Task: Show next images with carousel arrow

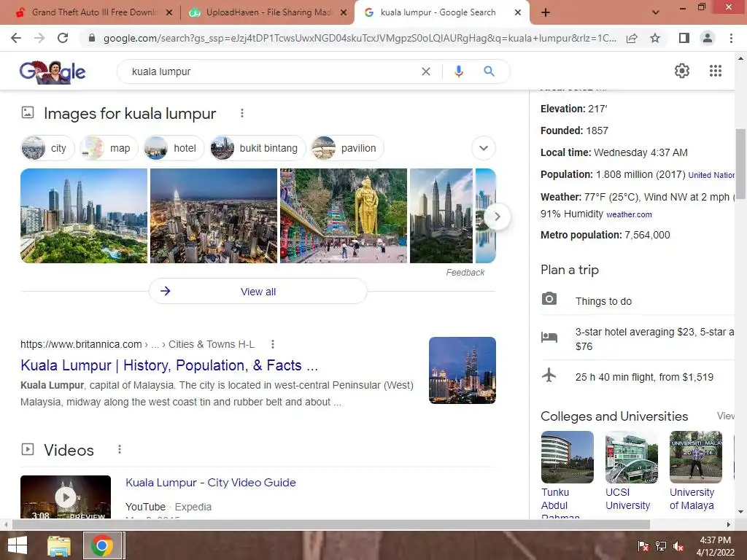Action: coord(497,217)
